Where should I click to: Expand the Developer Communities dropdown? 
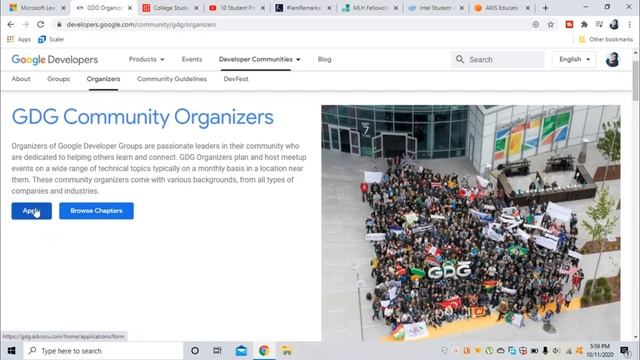pos(260,59)
